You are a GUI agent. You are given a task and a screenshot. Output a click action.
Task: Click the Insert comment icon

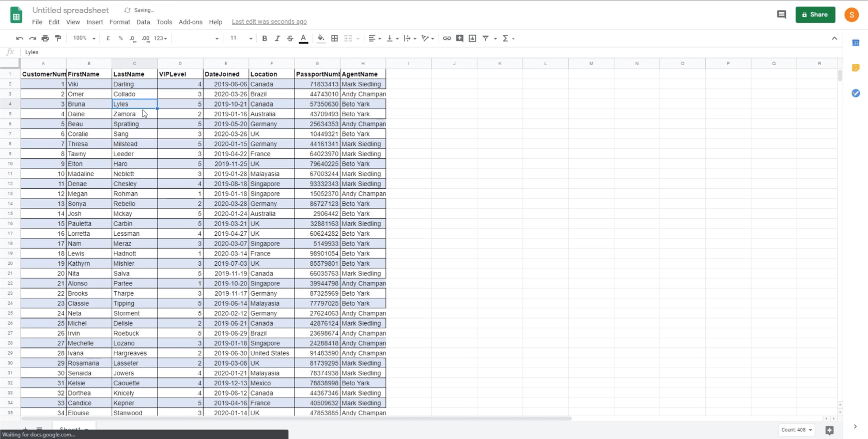coord(460,38)
